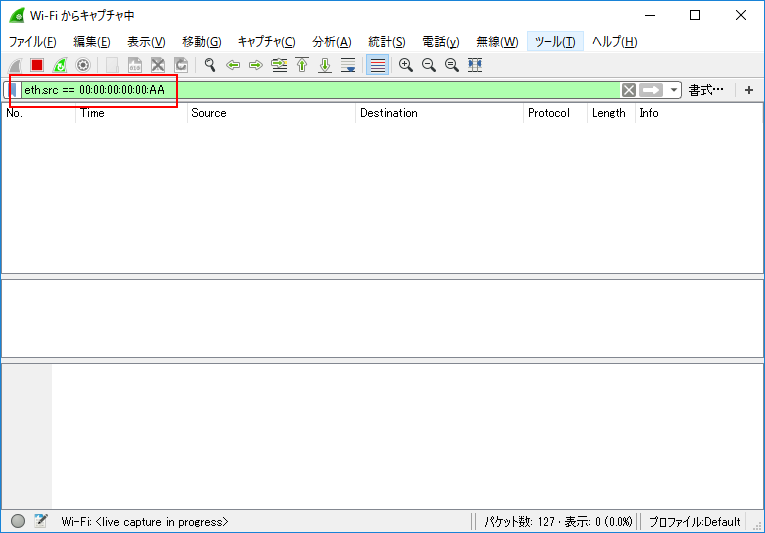Screen dimensions: 765x533
Task: Open the 電話(y) menu
Action: tap(440, 42)
